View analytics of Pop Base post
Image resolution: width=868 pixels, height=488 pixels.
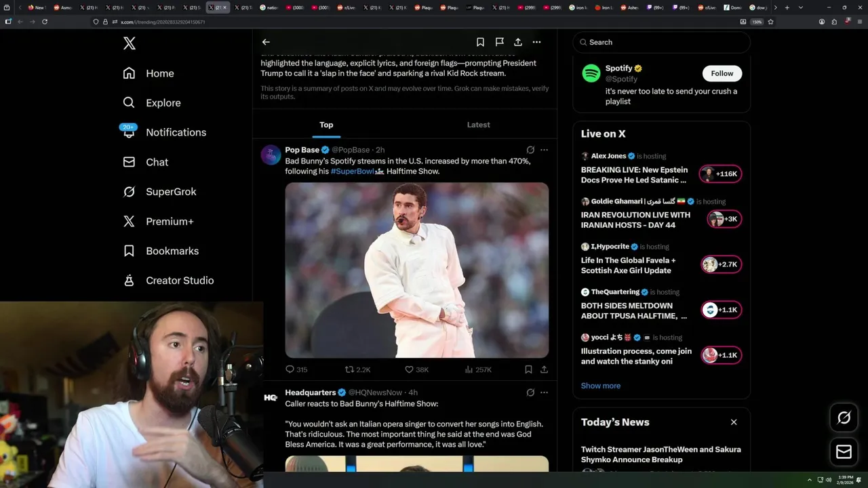tap(478, 369)
